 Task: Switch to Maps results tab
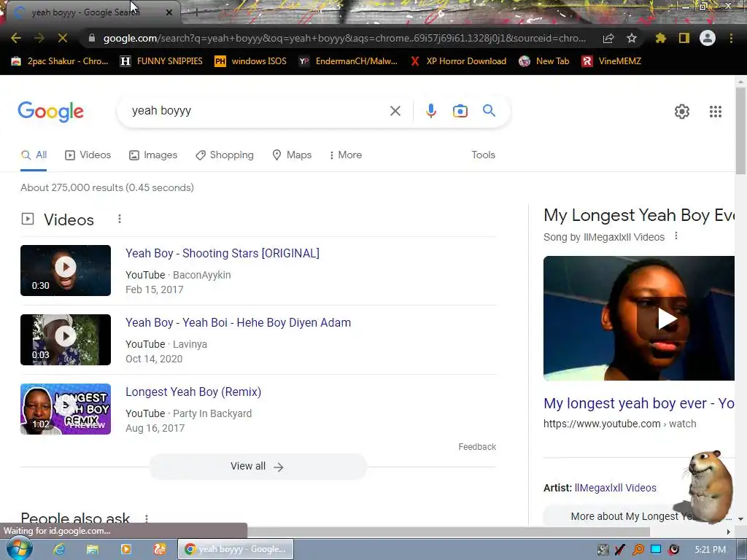(x=292, y=155)
